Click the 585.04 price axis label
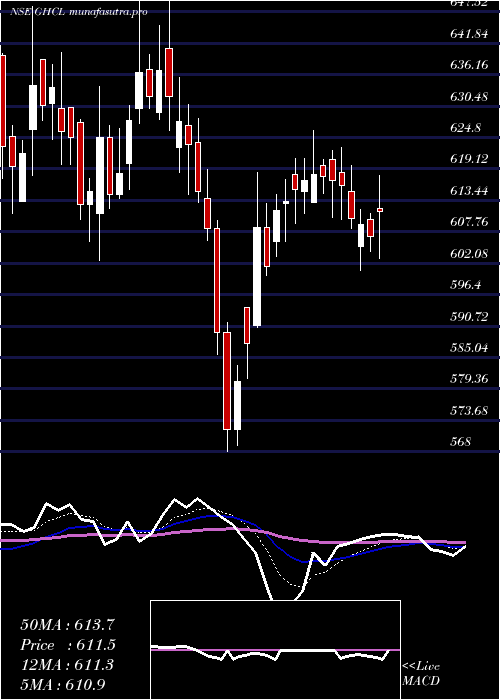The height and width of the screenshot is (700, 500). point(469,348)
